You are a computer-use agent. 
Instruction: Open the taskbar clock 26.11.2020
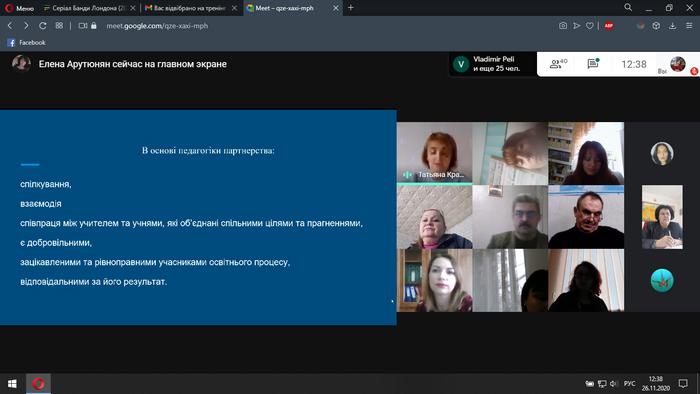pyautogui.click(x=656, y=384)
